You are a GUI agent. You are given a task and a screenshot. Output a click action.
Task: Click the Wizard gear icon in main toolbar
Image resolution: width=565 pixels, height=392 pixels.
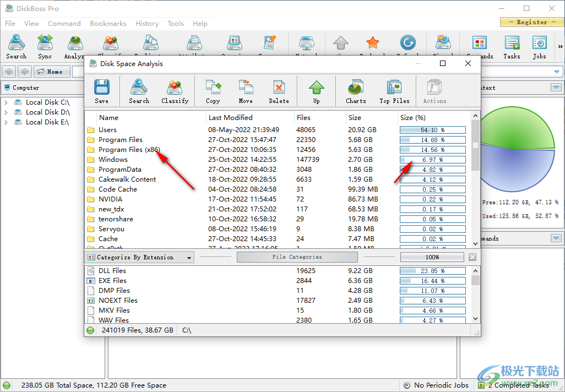coord(443,43)
